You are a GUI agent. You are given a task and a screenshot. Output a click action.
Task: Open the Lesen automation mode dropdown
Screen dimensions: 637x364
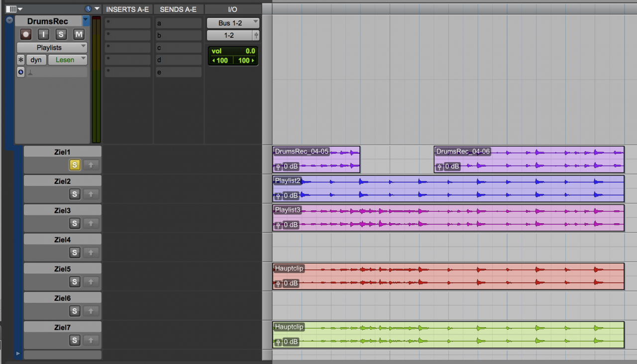point(67,60)
